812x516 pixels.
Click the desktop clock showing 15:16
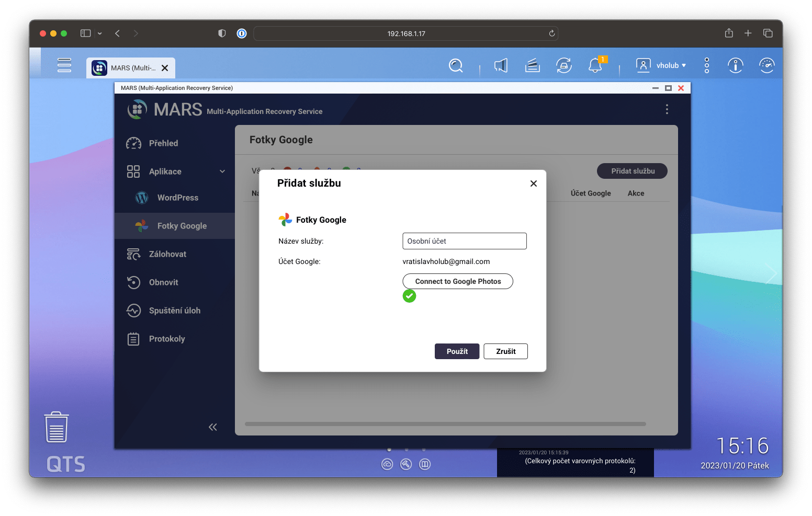click(742, 446)
